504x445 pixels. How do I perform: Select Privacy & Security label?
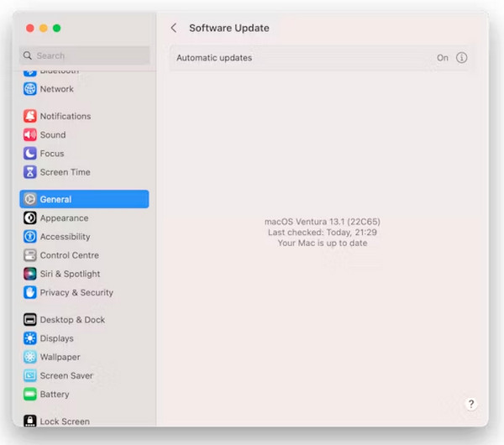pyautogui.click(x=76, y=293)
